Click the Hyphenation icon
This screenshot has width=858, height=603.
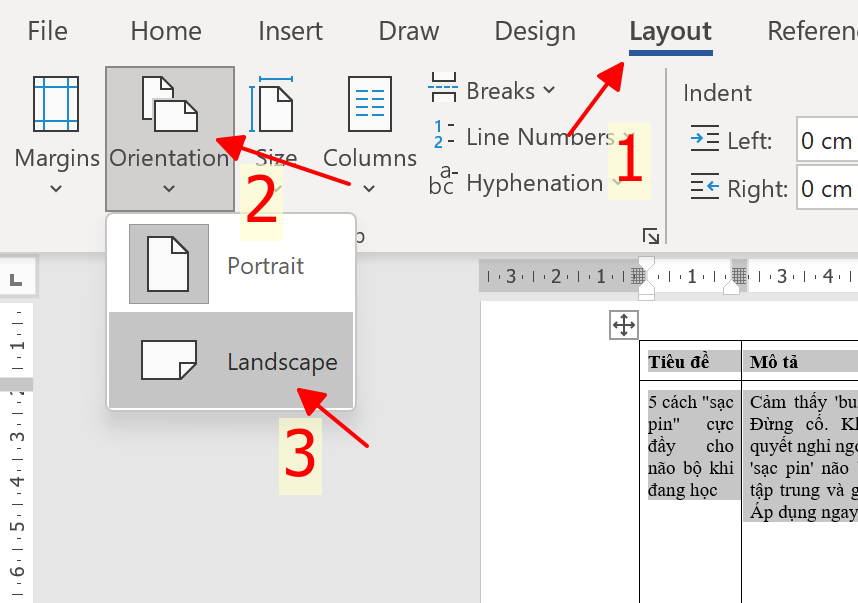(x=443, y=183)
